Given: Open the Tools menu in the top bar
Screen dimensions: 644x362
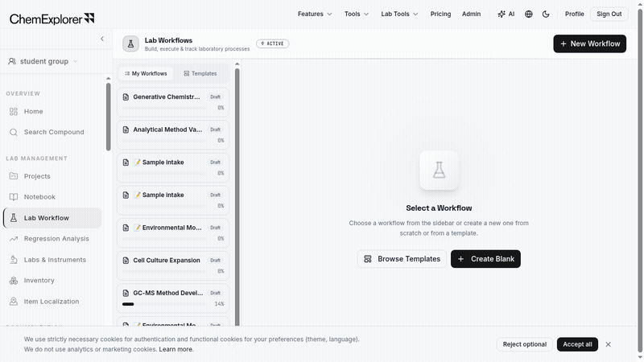Looking at the screenshot, I should click(x=357, y=14).
